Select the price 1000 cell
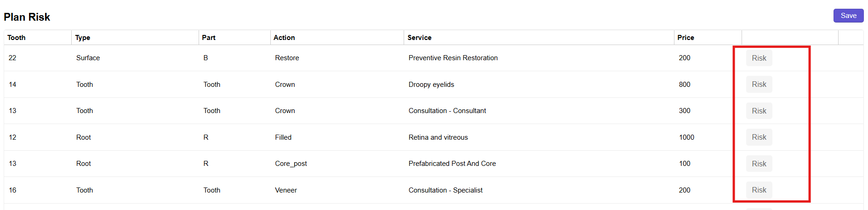868x210 pixels. click(x=686, y=137)
